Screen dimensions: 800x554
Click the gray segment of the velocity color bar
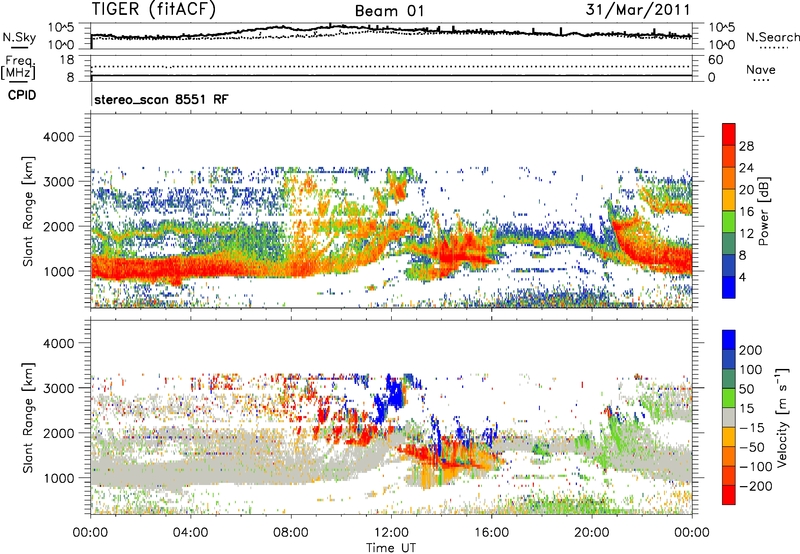point(729,417)
